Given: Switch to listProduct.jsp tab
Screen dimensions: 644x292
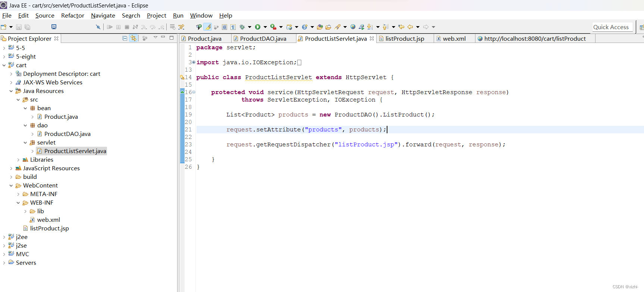Looking at the screenshot, I should pyautogui.click(x=405, y=38).
